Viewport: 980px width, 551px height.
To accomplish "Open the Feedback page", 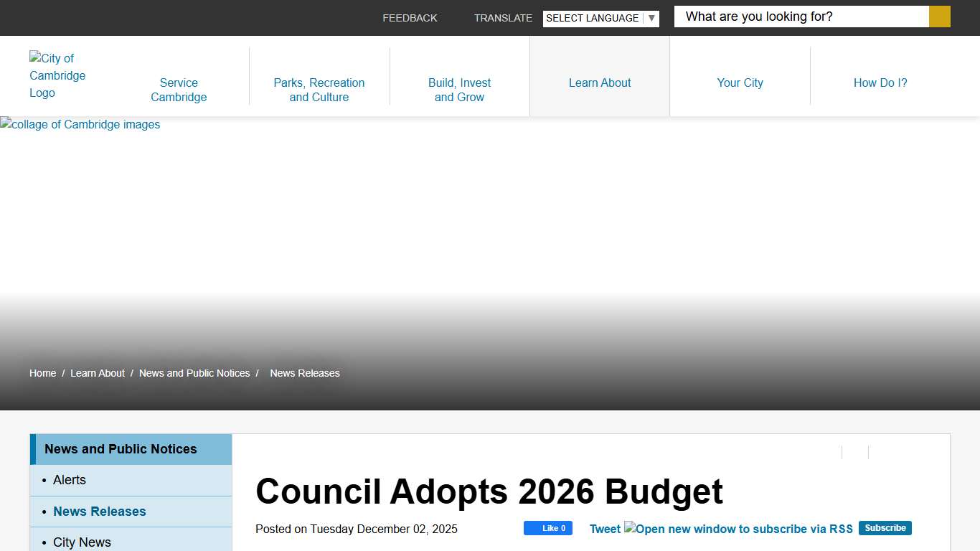I will click(x=410, y=18).
